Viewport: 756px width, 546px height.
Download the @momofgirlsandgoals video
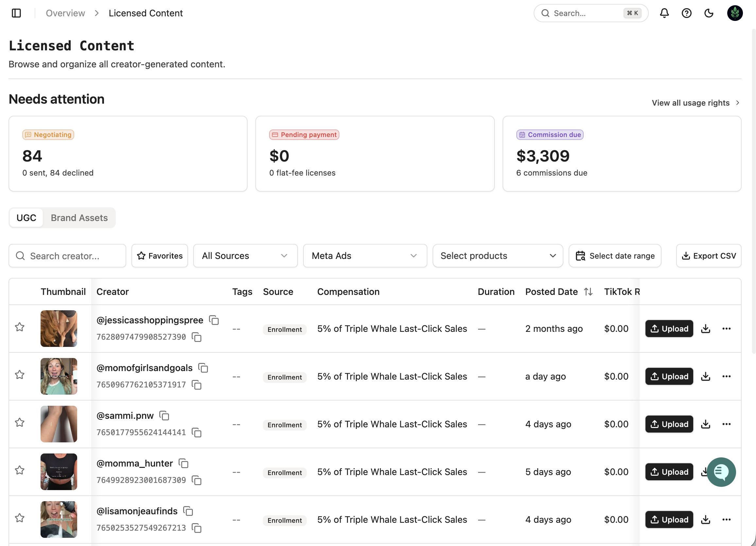(705, 376)
